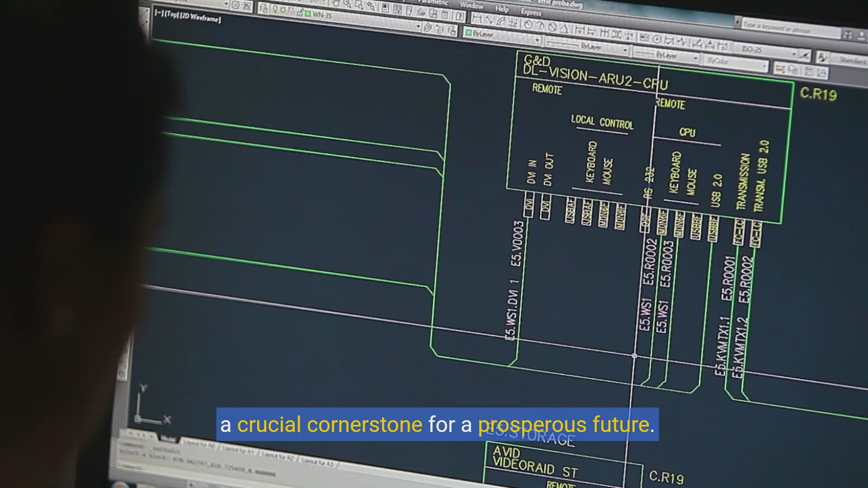The image size is (868, 488).
Task: Click the Center Mark icon
Action: (x=657, y=39)
